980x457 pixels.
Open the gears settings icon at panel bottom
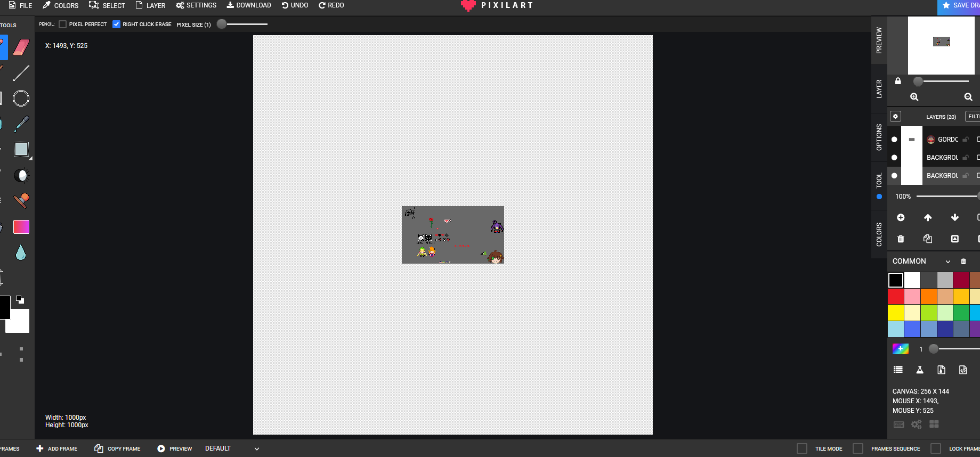pyautogui.click(x=917, y=425)
